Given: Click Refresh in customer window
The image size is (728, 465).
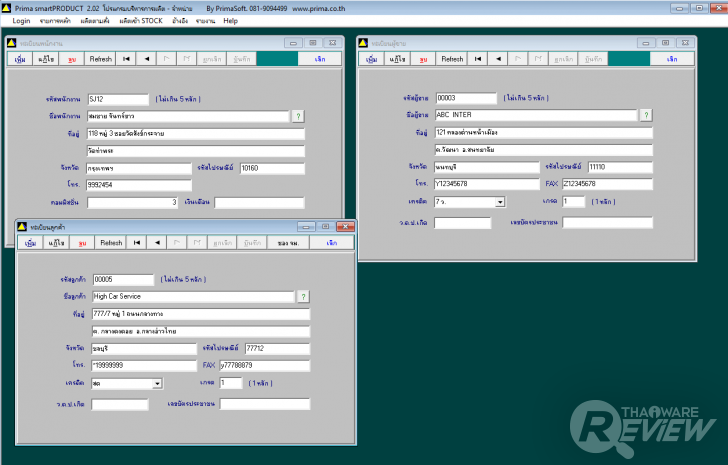Looking at the screenshot, I should (x=111, y=243).
